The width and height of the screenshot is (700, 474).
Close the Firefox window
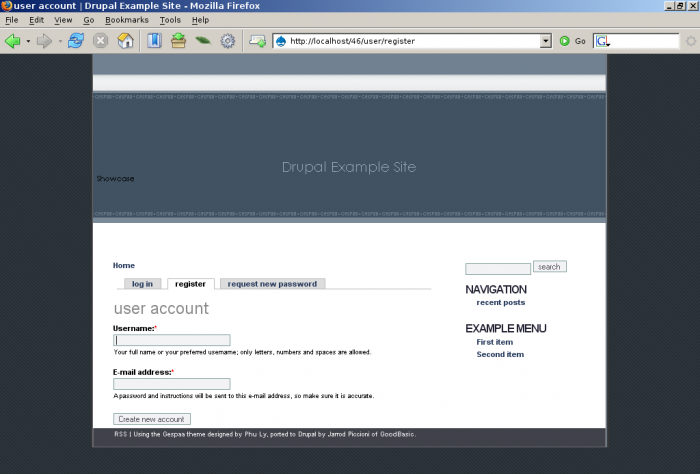692,6
